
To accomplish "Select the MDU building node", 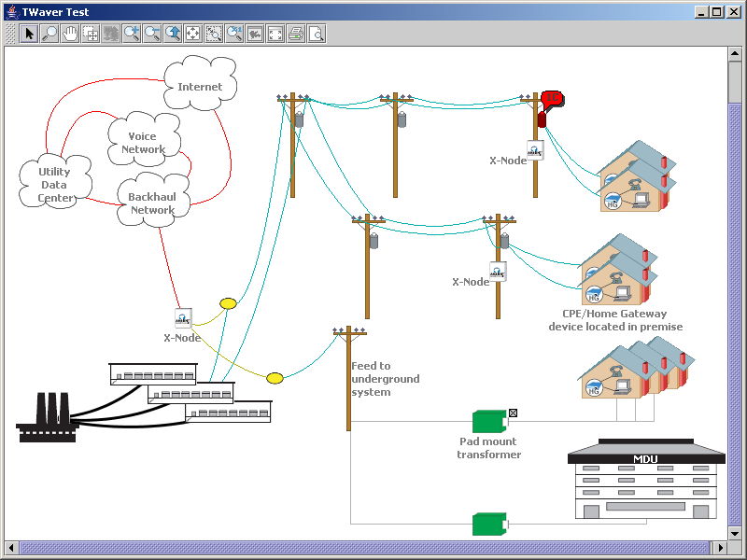I will (646, 479).
